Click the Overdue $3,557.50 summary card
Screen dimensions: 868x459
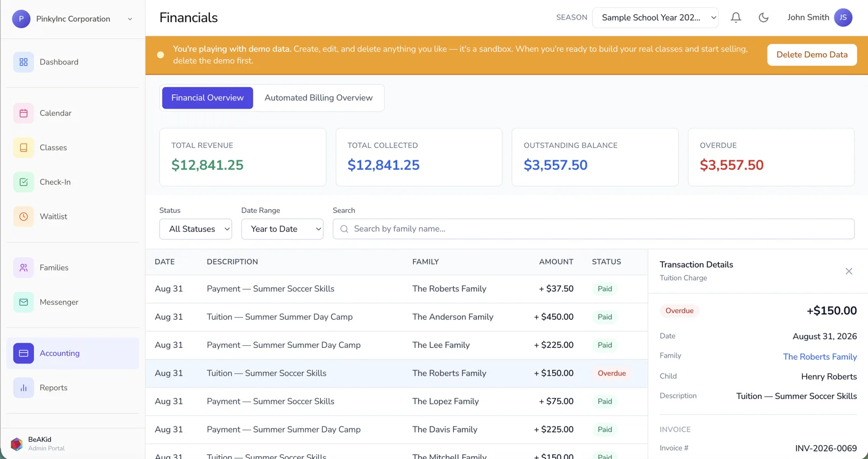coord(771,157)
